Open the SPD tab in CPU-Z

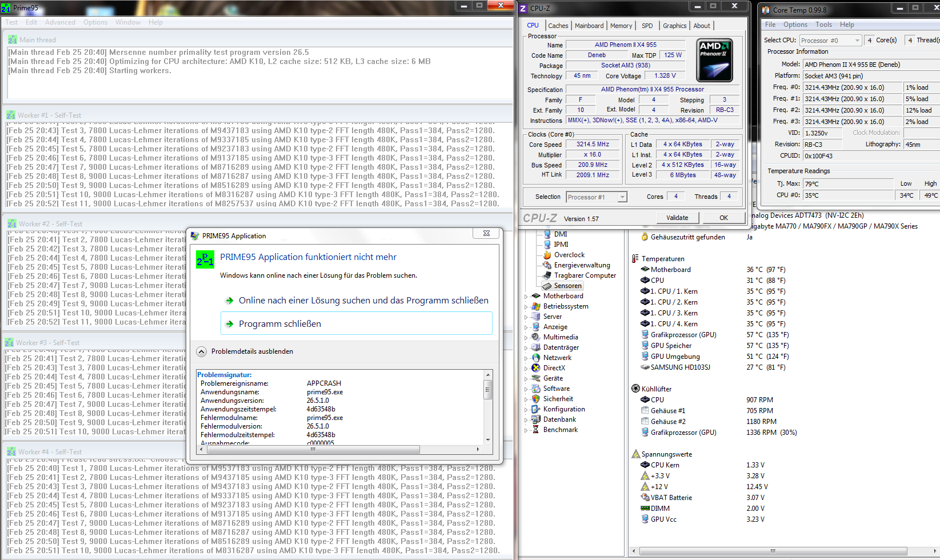tap(647, 26)
